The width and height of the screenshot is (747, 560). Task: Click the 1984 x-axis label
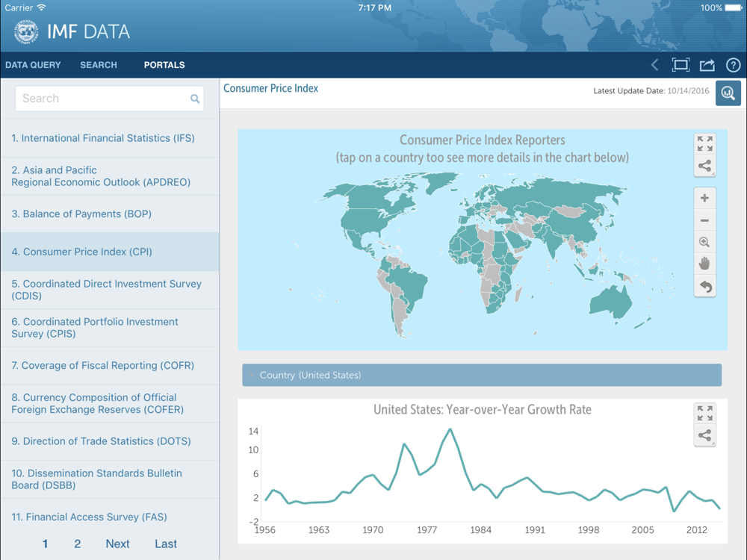(480, 530)
